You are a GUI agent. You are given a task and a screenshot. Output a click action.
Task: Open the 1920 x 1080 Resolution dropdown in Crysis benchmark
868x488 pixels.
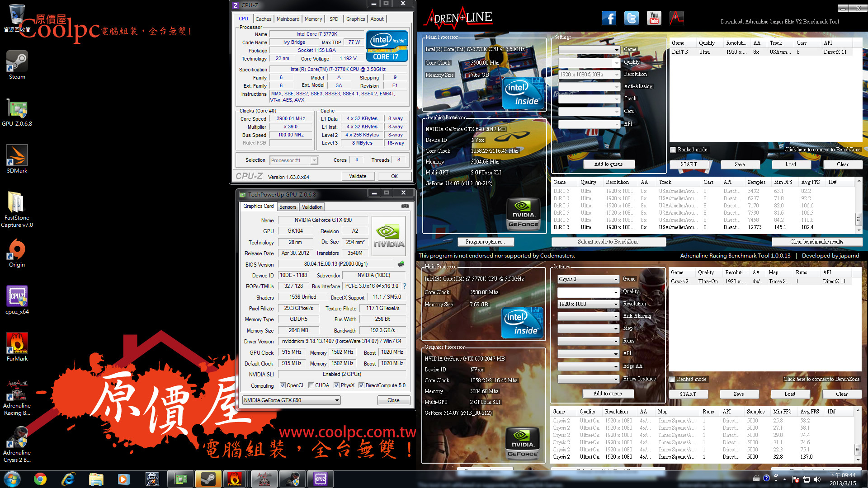click(x=588, y=304)
